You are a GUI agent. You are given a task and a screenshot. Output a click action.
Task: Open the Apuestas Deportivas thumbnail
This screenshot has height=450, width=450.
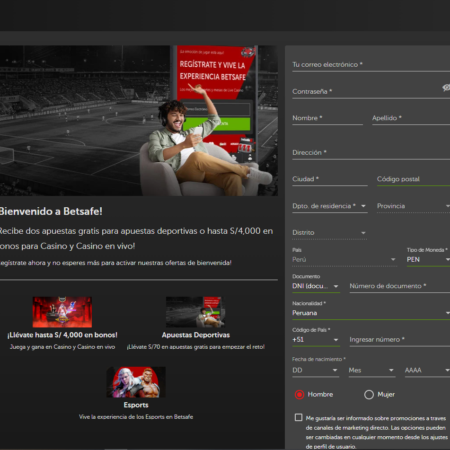pyautogui.click(x=196, y=312)
